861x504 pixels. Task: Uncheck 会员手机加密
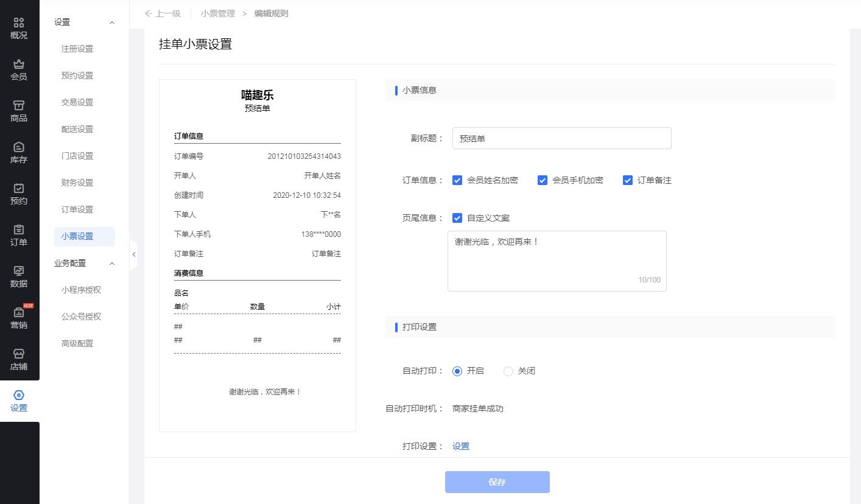[543, 180]
